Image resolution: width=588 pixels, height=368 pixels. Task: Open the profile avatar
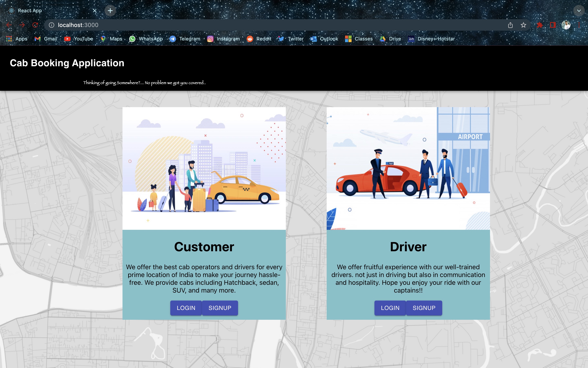pyautogui.click(x=566, y=25)
